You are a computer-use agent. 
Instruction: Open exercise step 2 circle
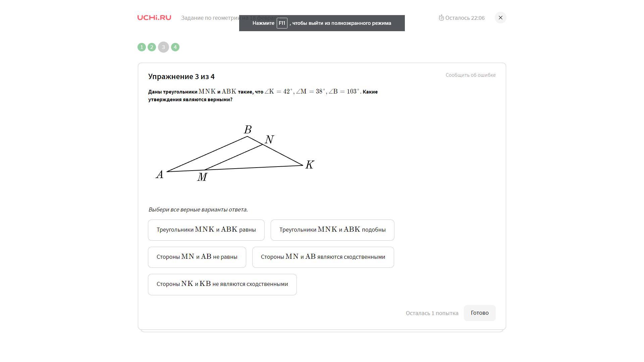[152, 47]
